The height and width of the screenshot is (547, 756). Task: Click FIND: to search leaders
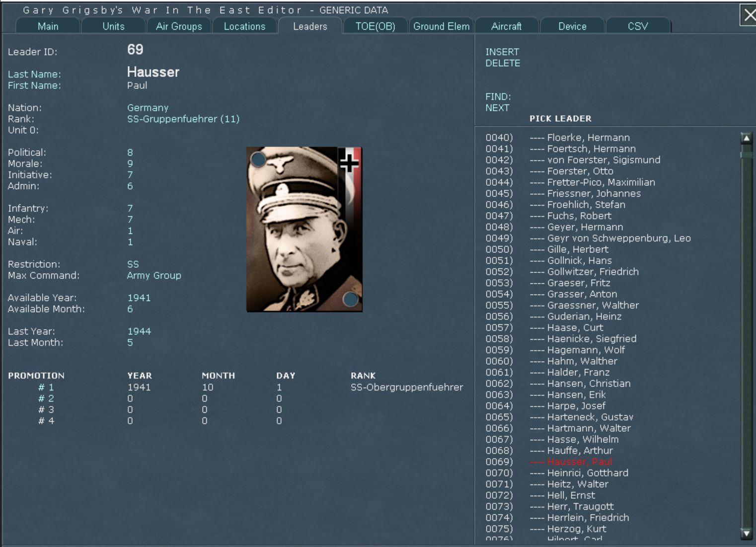pyautogui.click(x=498, y=96)
